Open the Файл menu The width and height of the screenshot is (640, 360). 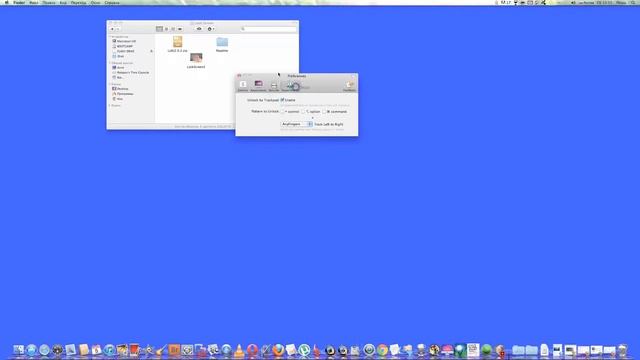pos(34,2)
